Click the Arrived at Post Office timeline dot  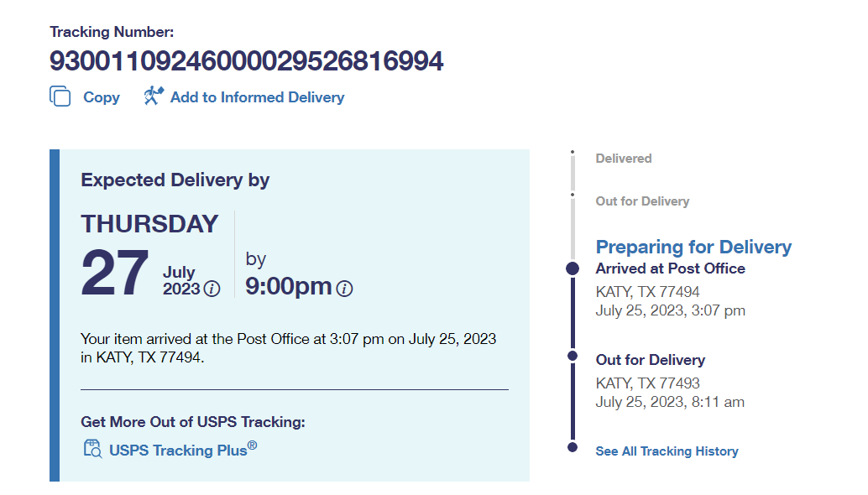click(x=573, y=268)
